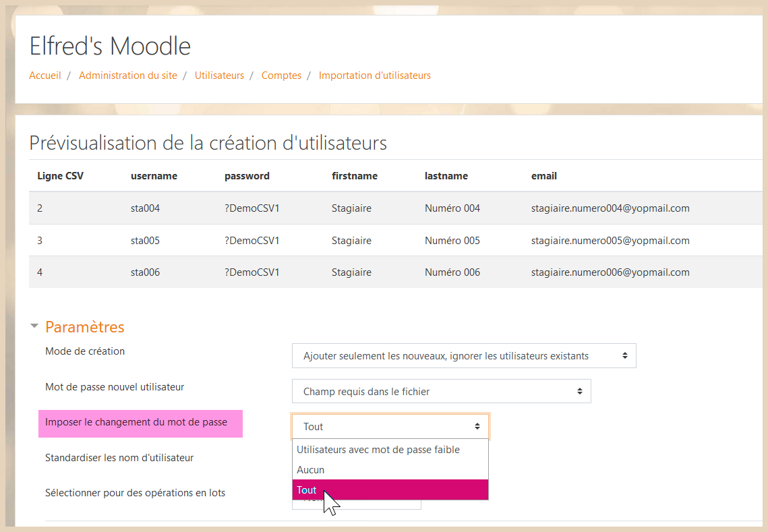Click the Elfred's Moodle site title
The image size is (768, 532).
[110, 46]
